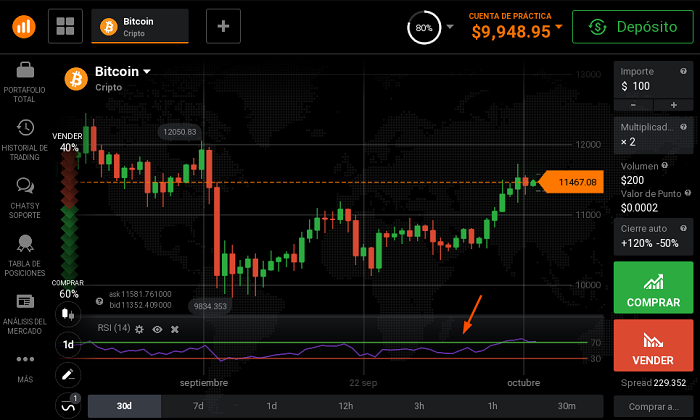Open Historial de Trading clock icon
Viewport: 700px width, 420px height.
25,128
